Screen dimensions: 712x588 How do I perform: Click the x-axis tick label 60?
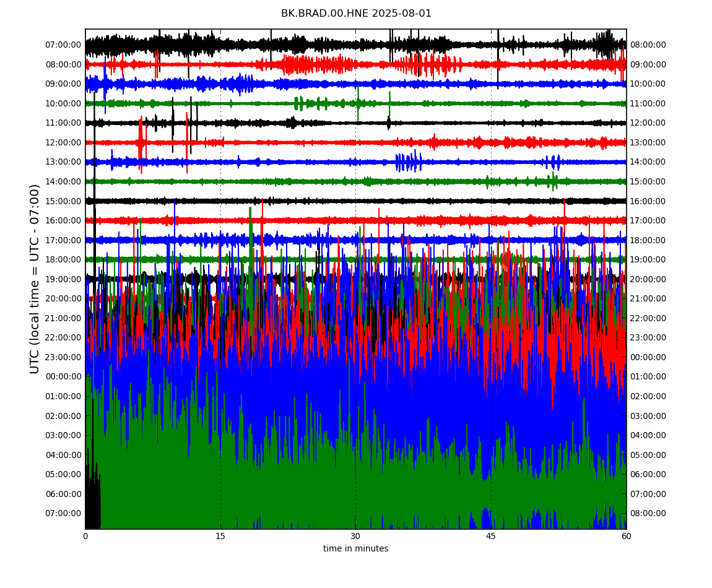click(626, 536)
